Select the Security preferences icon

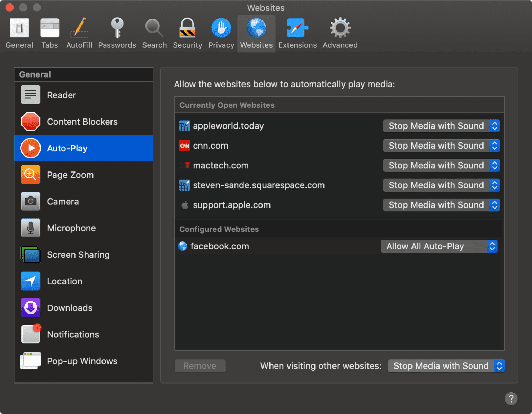click(x=187, y=33)
